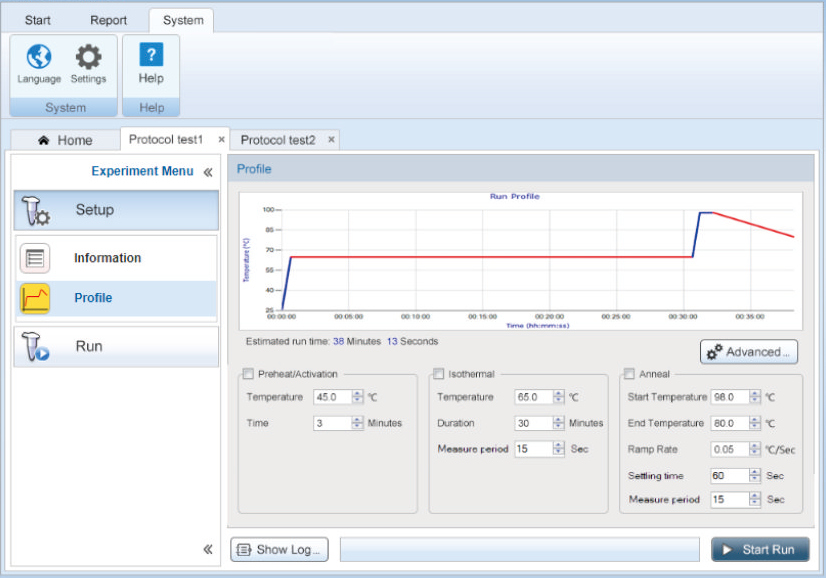Screen dimensions: 826x578
Task: Click the Start Run button
Action: (760, 550)
